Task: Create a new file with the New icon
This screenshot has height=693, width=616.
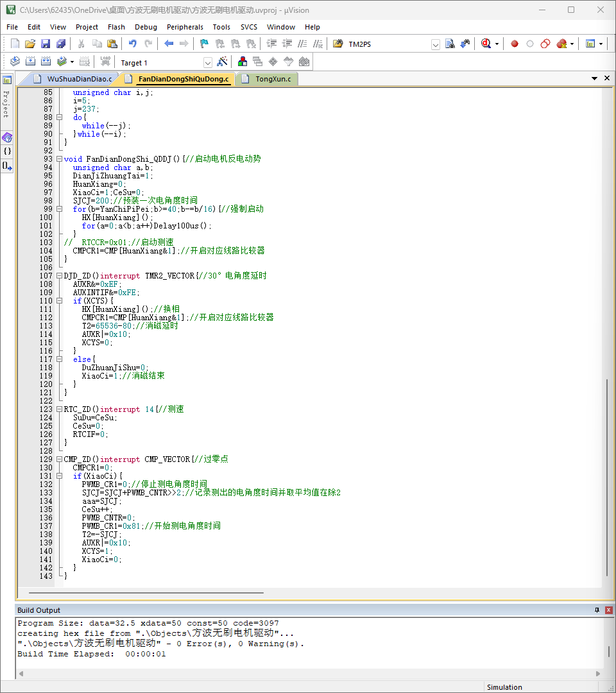Action: [x=15, y=44]
